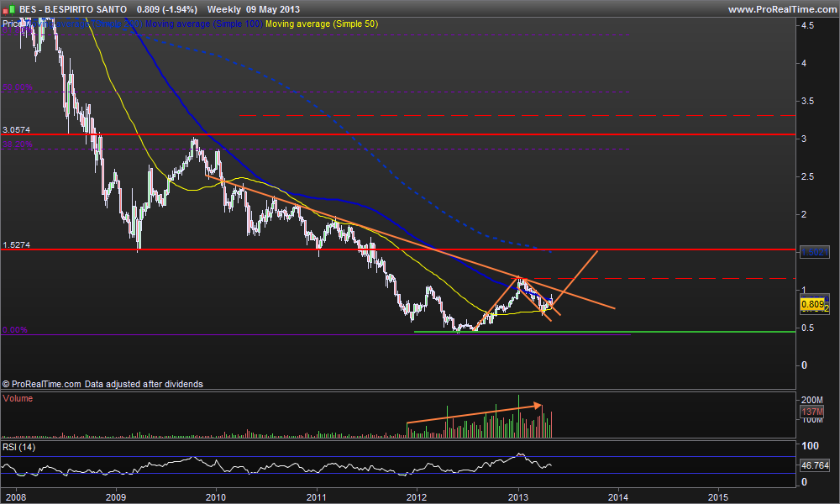The height and width of the screenshot is (504, 840).
Task: Select the 1.5274 horizontal level label
Action: (17, 244)
